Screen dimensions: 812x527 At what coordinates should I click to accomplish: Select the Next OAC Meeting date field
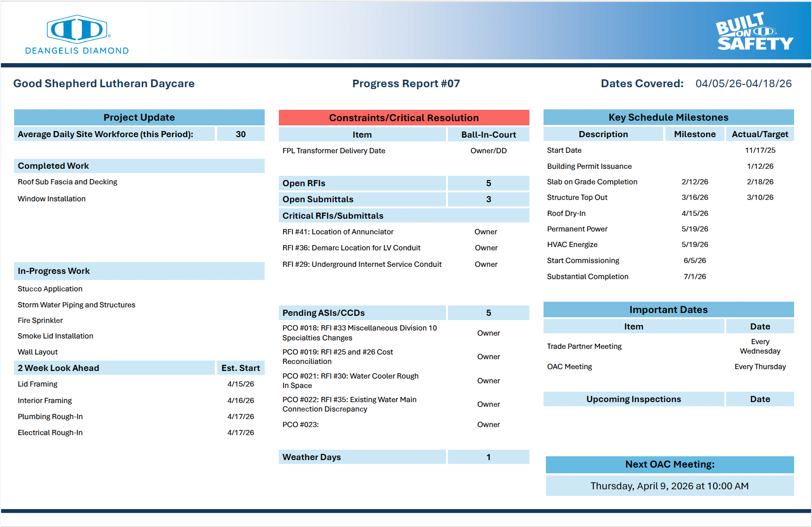[x=669, y=486]
